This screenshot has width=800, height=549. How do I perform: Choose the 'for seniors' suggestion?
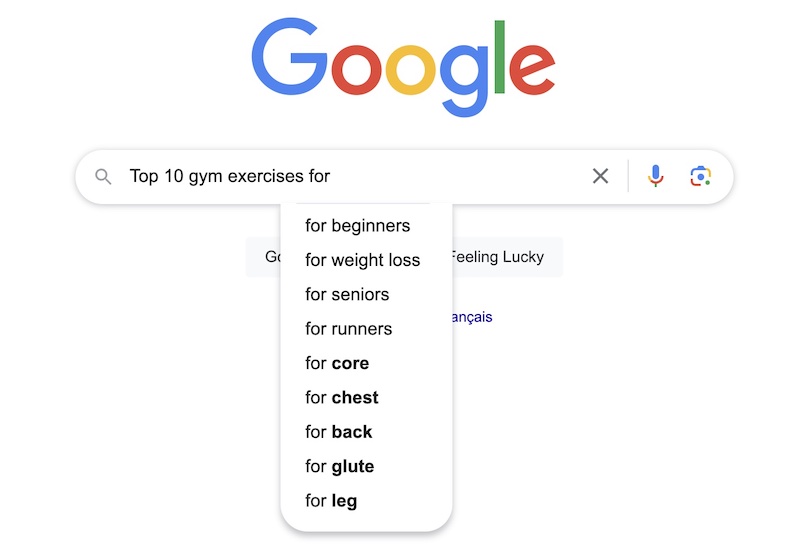tap(347, 294)
